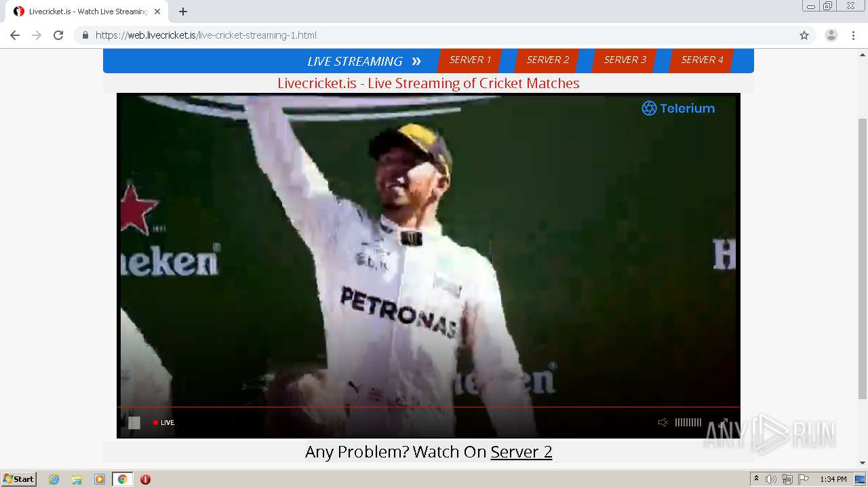Open the Chrome three-dot menu
868x488 pixels.
click(x=853, y=35)
